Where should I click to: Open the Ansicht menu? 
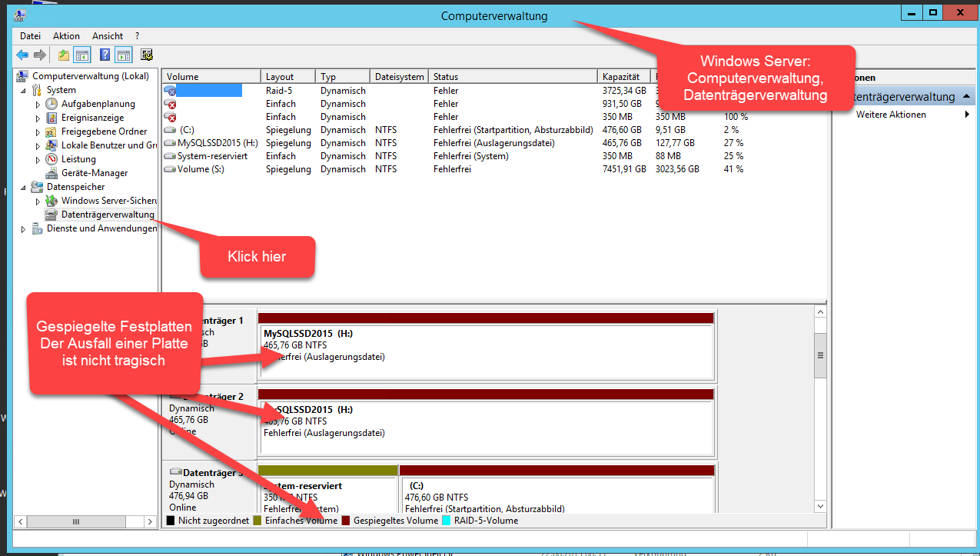[x=108, y=36]
